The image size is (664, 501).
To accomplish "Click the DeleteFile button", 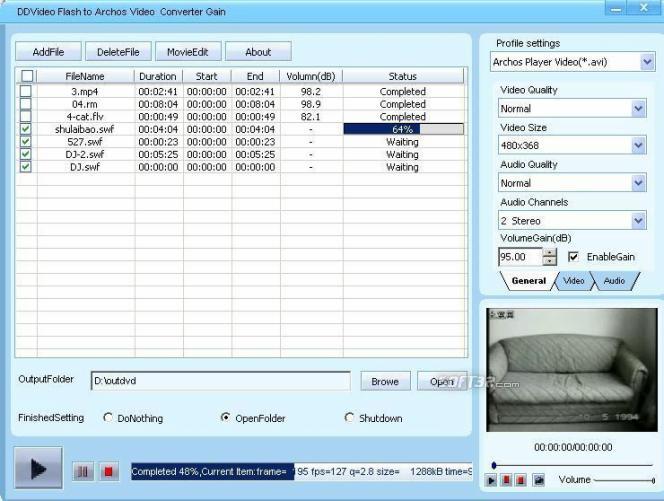I will coord(118,52).
